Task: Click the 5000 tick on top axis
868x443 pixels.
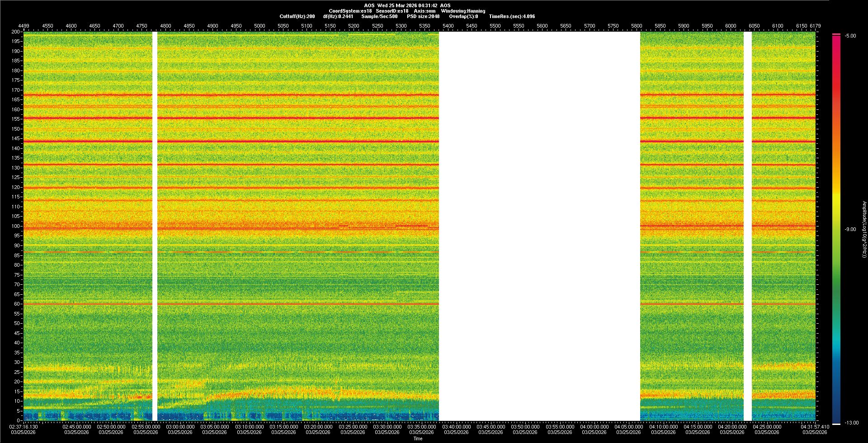Action: [x=259, y=26]
